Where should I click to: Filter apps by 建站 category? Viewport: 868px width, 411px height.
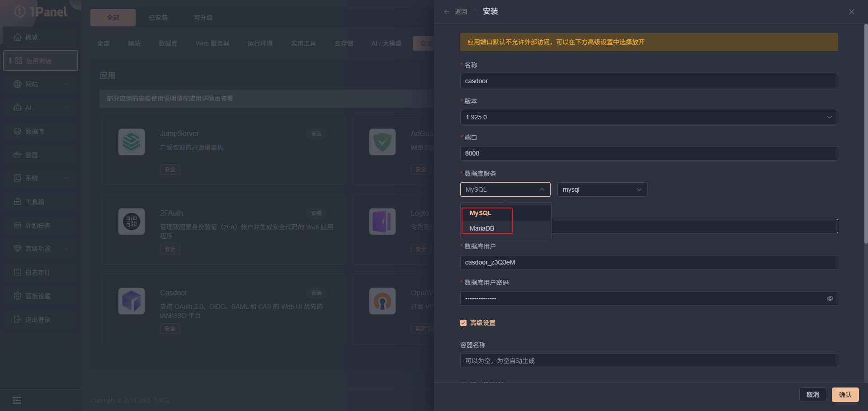coord(134,43)
